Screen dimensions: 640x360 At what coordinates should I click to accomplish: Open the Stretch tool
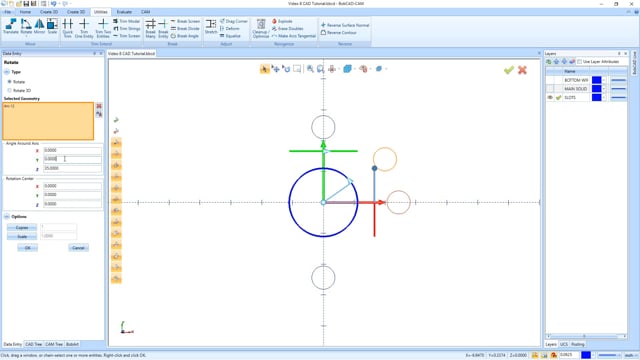[x=211, y=27]
